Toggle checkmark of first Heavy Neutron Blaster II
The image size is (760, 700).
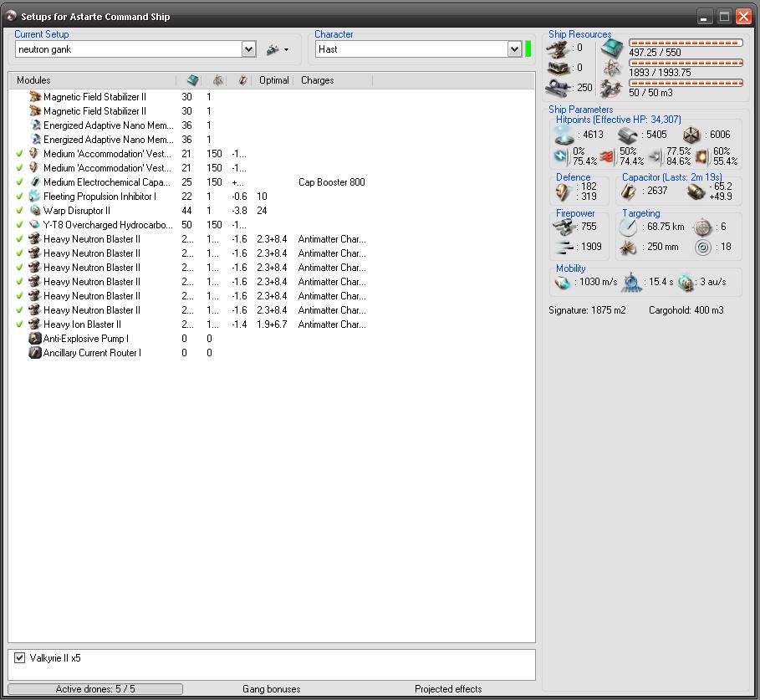point(19,239)
